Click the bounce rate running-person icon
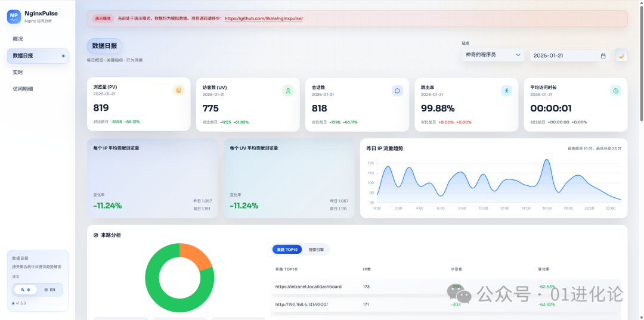This screenshot has width=644, height=320. pyautogui.click(x=506, y=91)
